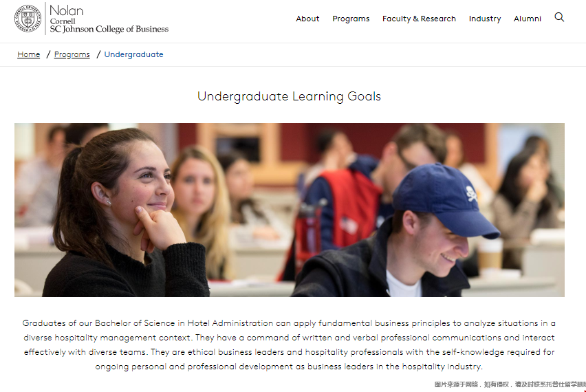Click the classroom students hero image
This screenshot has height=392, width=586.
click(290, 210)
